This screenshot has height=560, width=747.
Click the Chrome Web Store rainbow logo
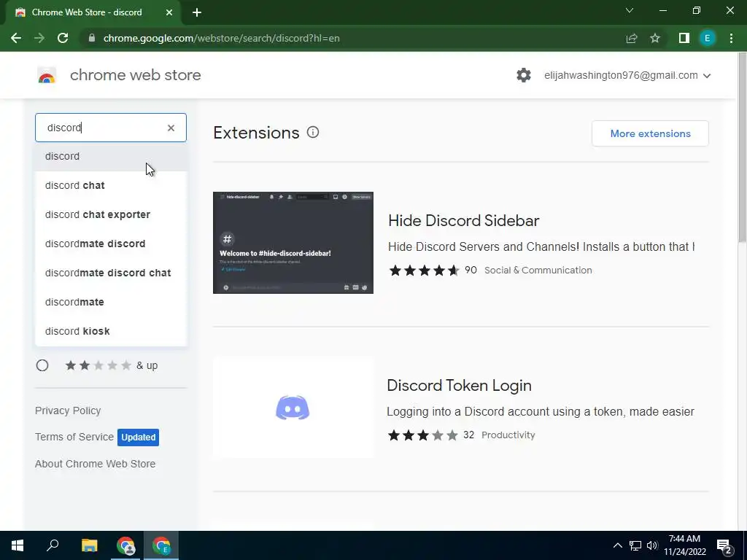click(x=47, y=75)
